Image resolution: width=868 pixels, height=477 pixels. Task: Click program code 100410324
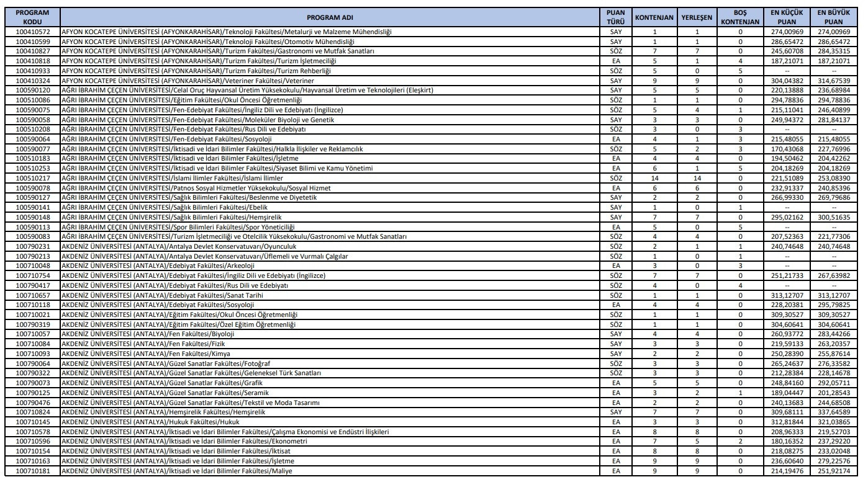(32, 81)
